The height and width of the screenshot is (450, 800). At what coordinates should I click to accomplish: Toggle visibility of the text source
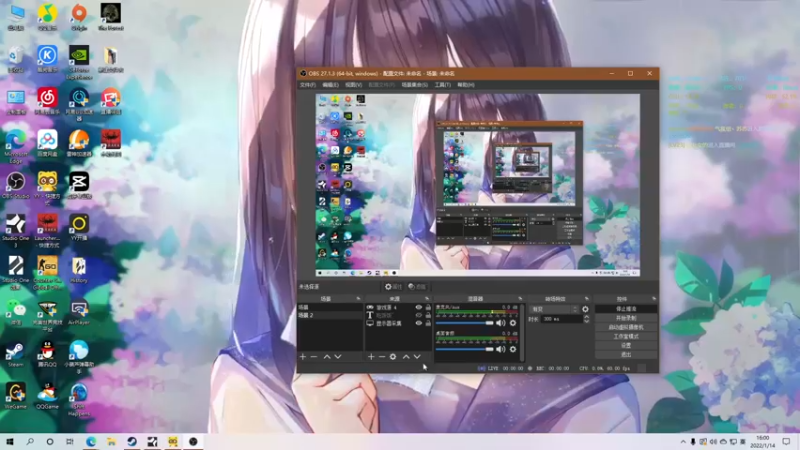(418, 315)
